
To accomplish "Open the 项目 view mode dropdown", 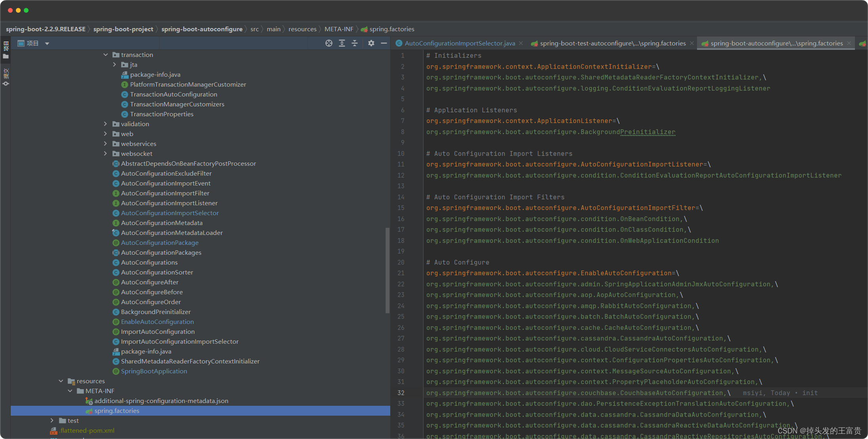I will [x=47, y=44].
